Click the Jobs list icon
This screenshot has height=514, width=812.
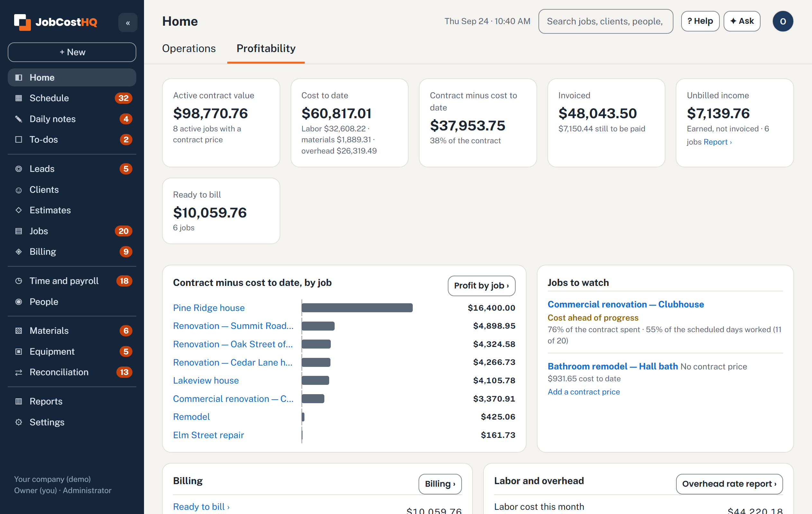click(19, 231)
